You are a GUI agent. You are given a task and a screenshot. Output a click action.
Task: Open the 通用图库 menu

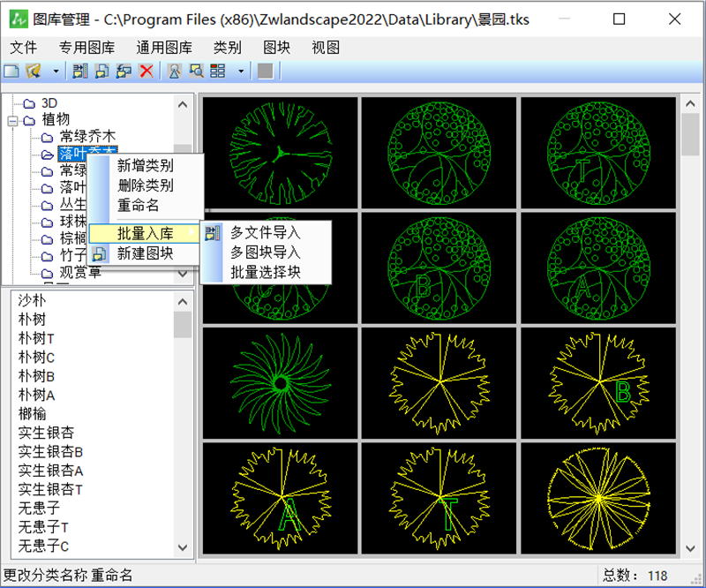(x=164, y=48)
